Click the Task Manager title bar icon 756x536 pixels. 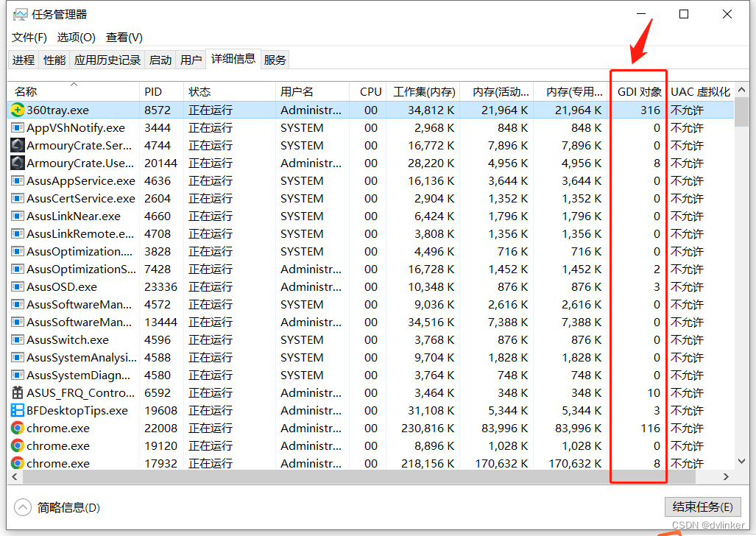(x=20, y=15)
